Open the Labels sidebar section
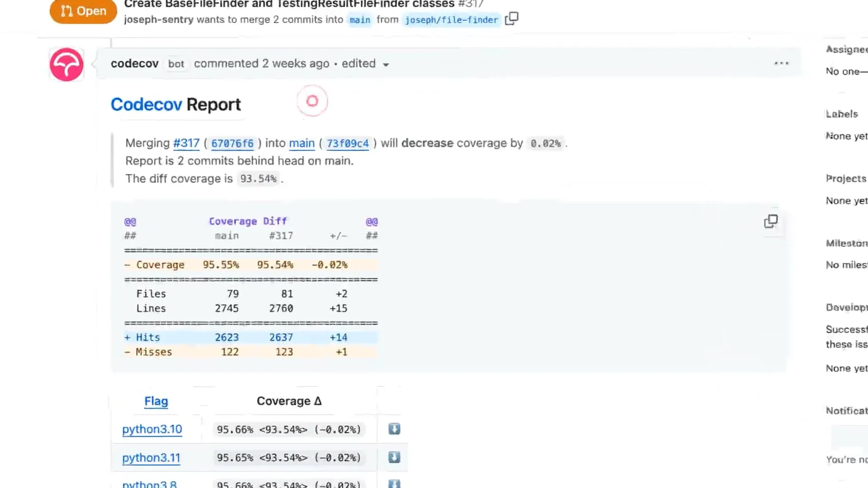The width and height of the screenshot is (868, 488). pyautogui.click(x=842, y=114)
